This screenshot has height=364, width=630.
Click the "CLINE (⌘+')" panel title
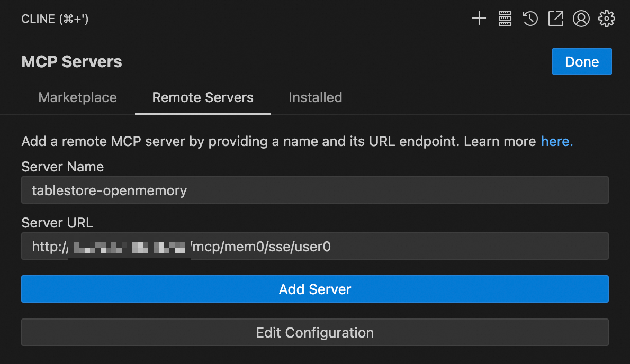pyautogui.click(x=55, y=19)
